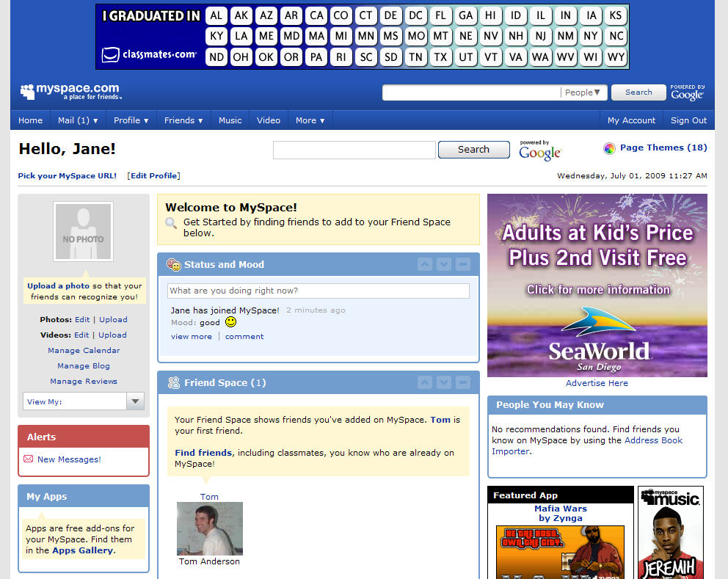Click Address Book Importer link
The width and height of the screenshot is (728, 579).
tap(587, 445)
